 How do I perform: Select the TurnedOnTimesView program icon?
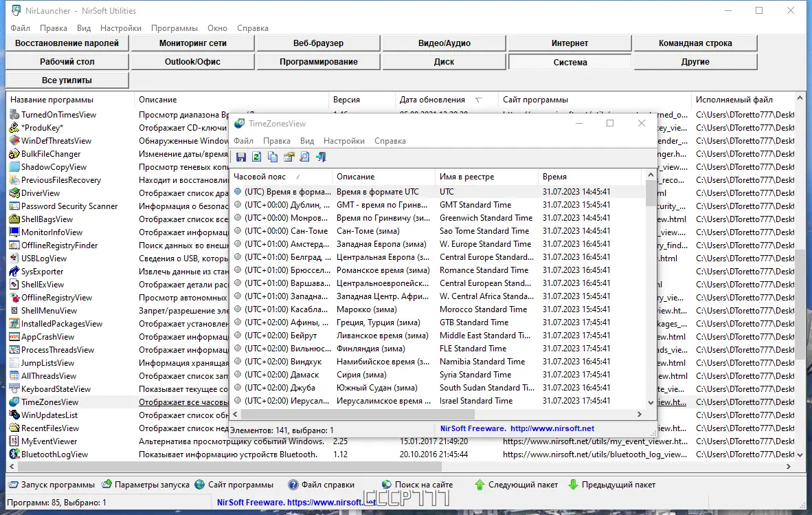14,115
